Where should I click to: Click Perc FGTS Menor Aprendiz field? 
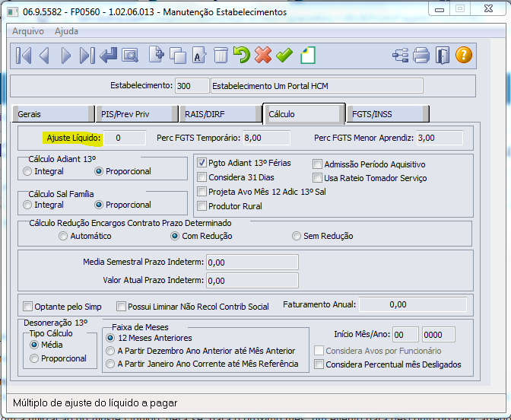tap(440, 138)
